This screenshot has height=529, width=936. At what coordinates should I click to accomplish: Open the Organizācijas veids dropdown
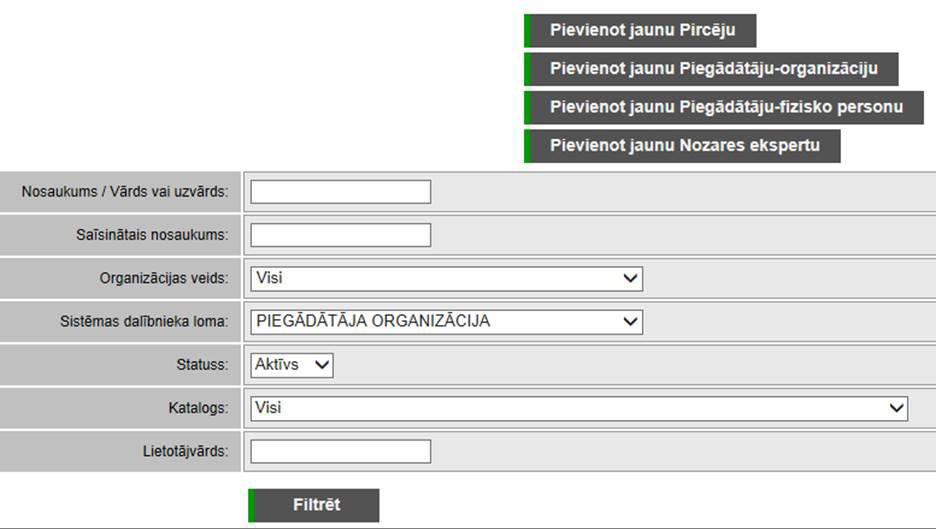446,278
